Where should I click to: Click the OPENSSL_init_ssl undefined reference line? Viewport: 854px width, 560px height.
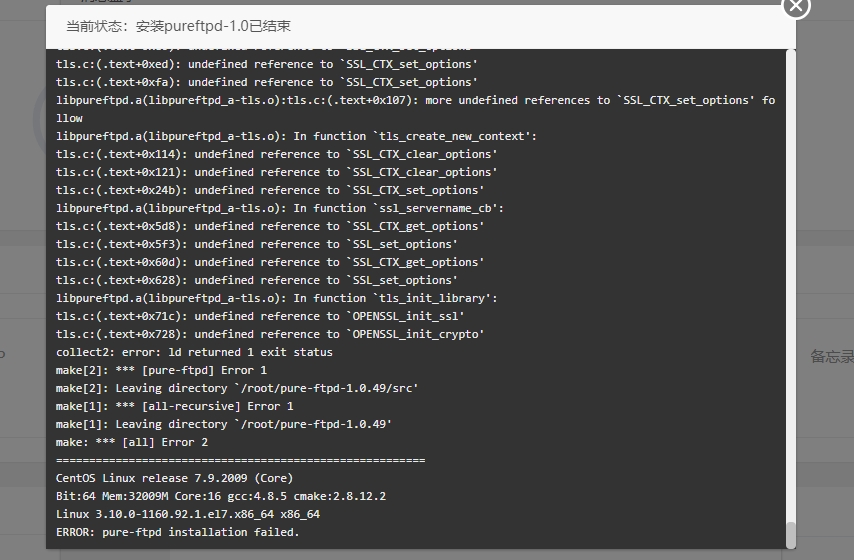tap(260, 316)
